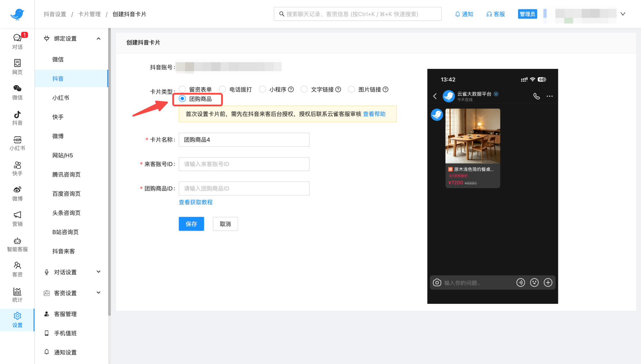Viewport: 641px width, 364px height.
Task: Open the 查看帮助 link
Action: (x=374, y=114)
